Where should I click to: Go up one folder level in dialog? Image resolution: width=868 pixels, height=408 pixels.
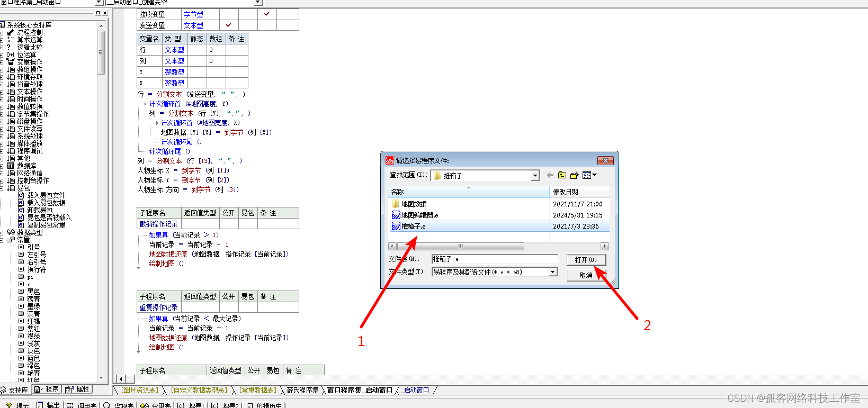click(562, 175)
